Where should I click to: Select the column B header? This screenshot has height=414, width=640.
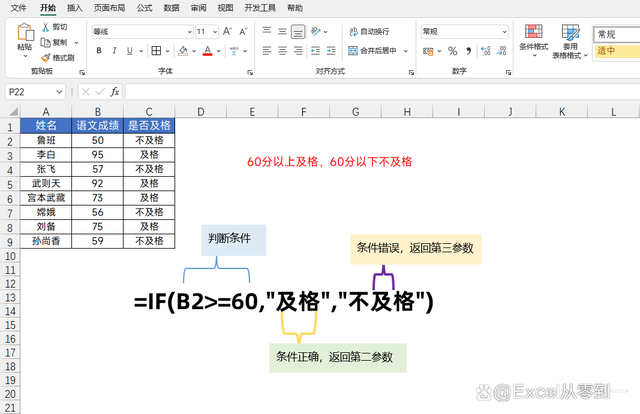click(98, 111)
